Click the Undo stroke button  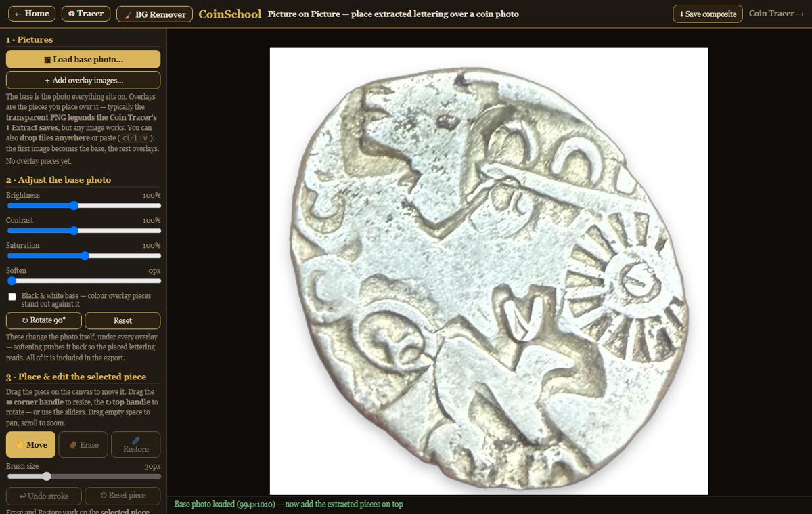pos(44,496)
